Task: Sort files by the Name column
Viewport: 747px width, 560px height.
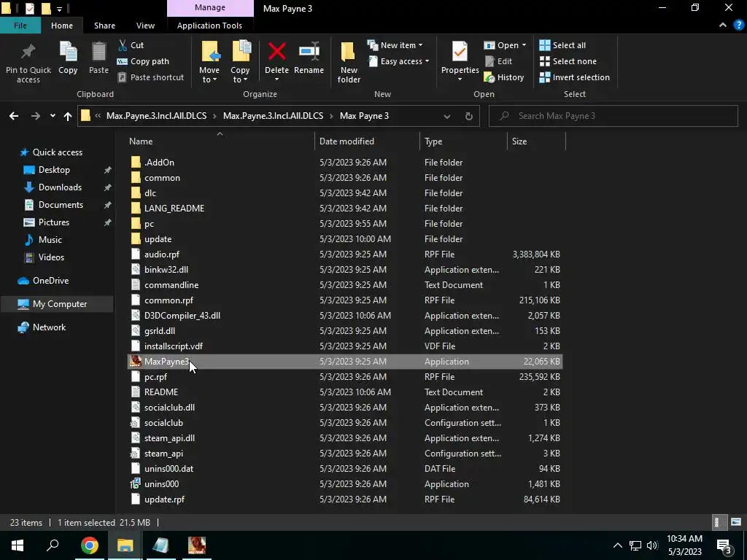Action: pos(141,141)
